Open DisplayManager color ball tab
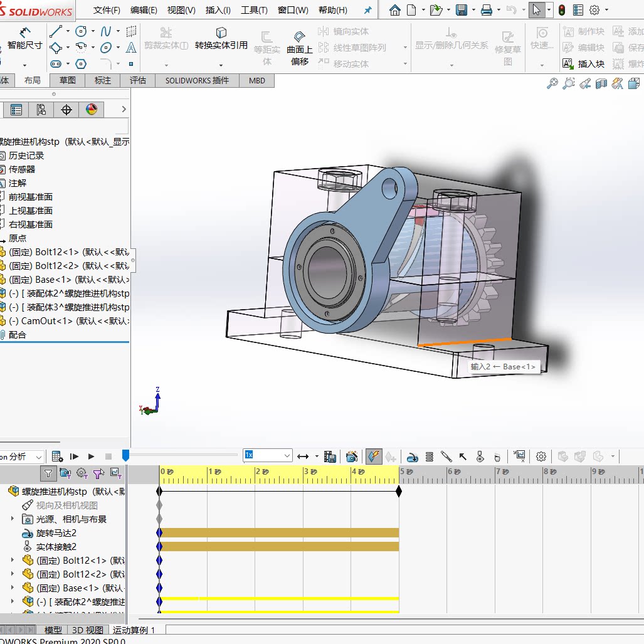The image size is (644, 644). 91,110
